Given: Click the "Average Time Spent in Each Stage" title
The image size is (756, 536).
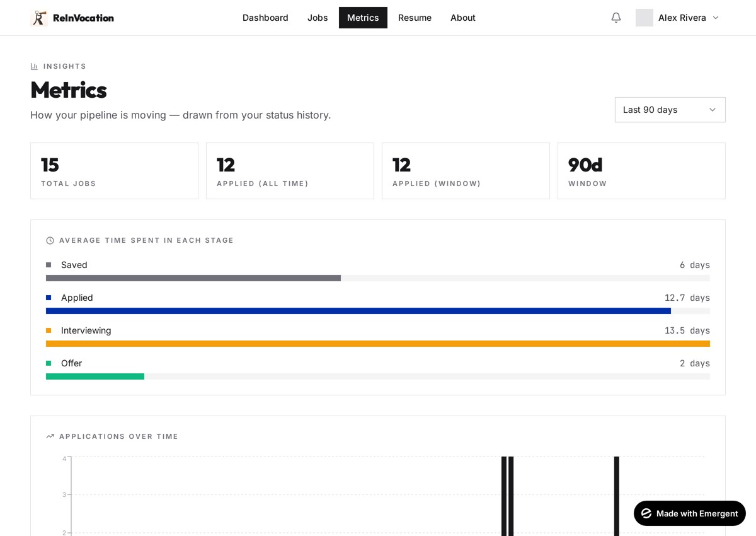Looking at the screenshot, I should (x=147, y=240).
